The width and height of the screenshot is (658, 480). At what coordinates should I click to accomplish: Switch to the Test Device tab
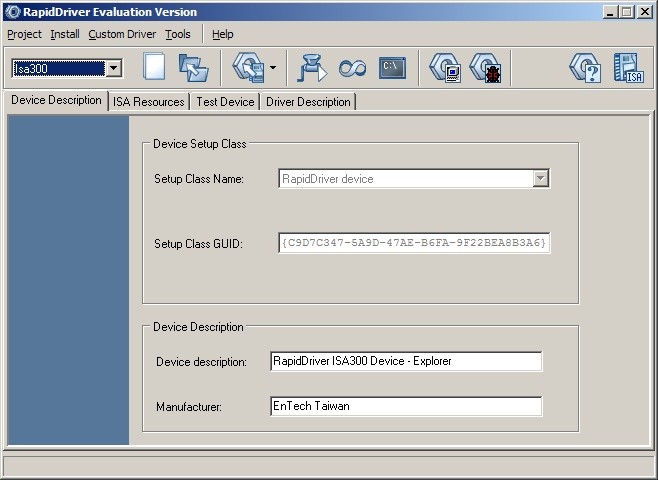click(225, 102)
